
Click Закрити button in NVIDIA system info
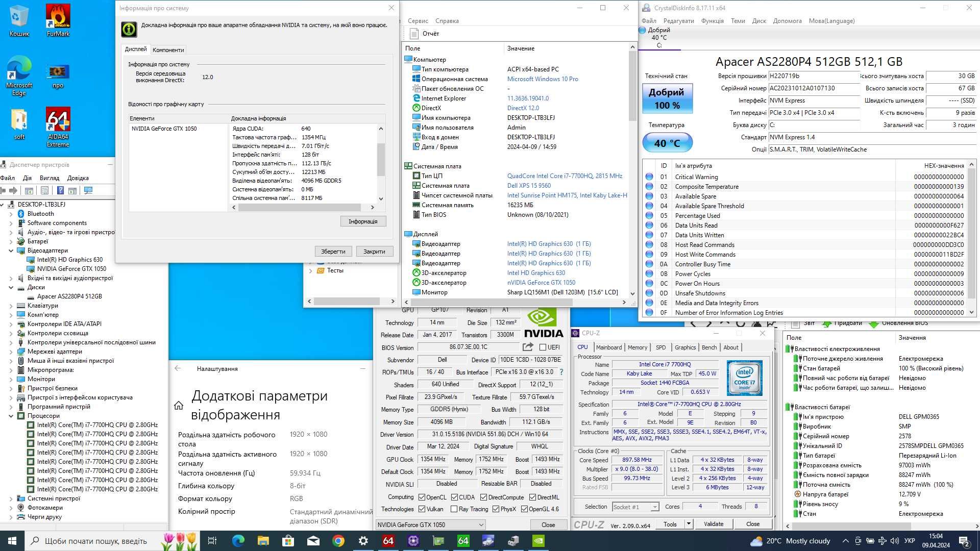coord(374,252)
